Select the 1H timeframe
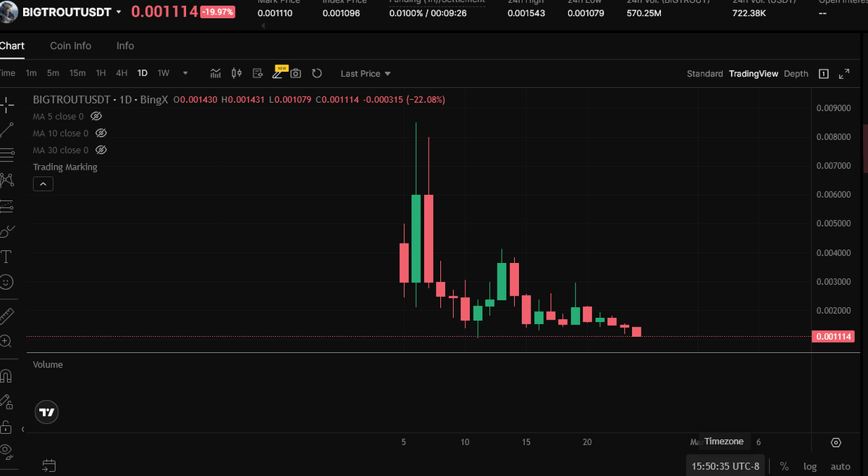The width and height of the screenshot is (868, 476). (101, 73)
